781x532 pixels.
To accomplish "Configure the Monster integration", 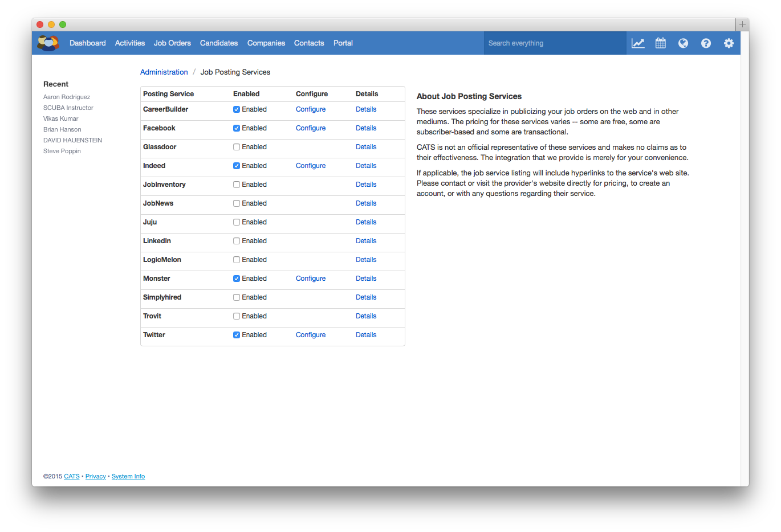I will (x=310, y=278).
